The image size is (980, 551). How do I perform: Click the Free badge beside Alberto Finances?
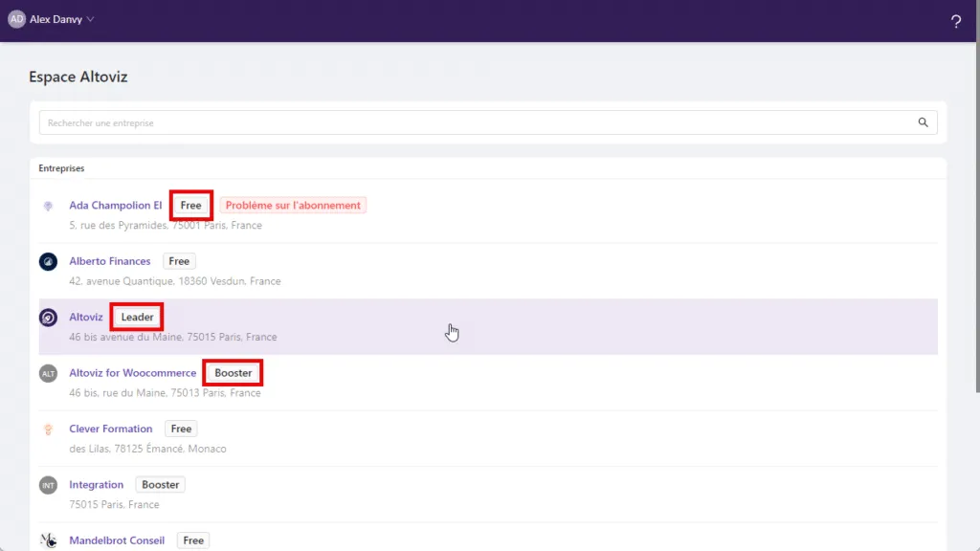click(x=179, y=261)
